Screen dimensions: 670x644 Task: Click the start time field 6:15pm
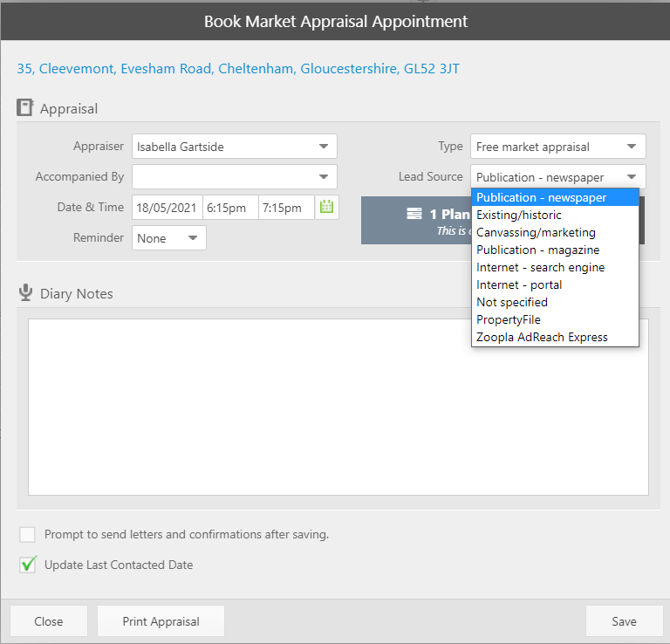(x=230, y=208)
